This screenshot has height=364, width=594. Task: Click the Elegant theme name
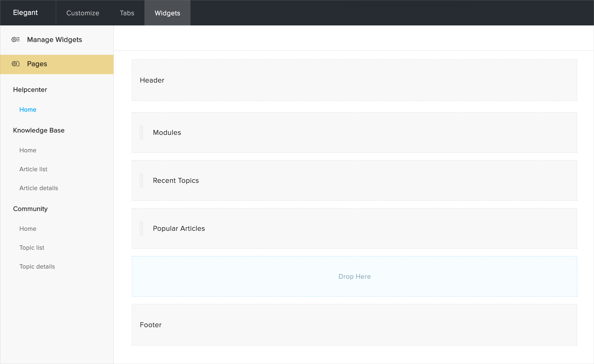[x=25, y=13]
